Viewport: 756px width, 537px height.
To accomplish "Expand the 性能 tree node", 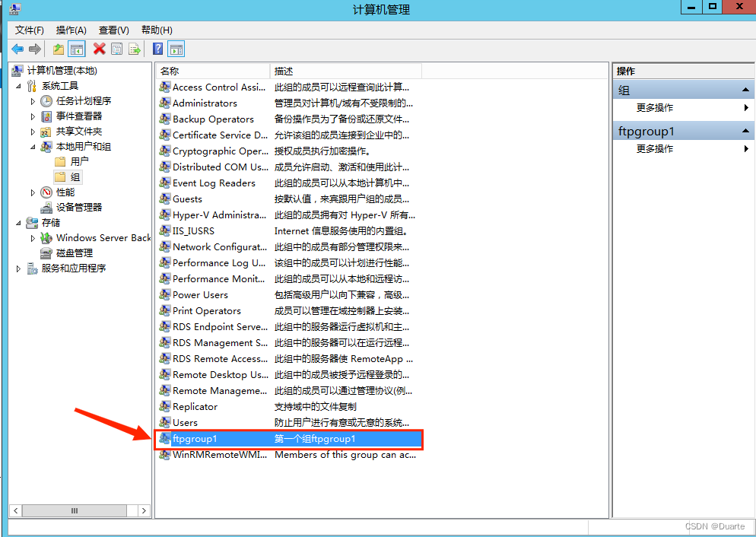I will 33,193.
